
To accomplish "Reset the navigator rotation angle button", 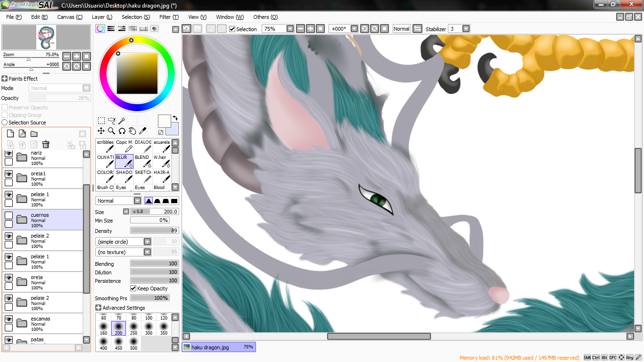I will 87,66.
